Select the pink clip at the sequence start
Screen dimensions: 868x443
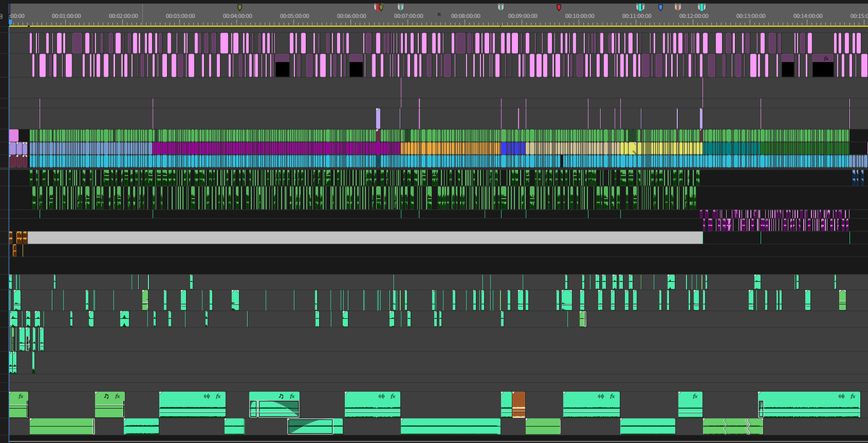click(x=14, y=135)
